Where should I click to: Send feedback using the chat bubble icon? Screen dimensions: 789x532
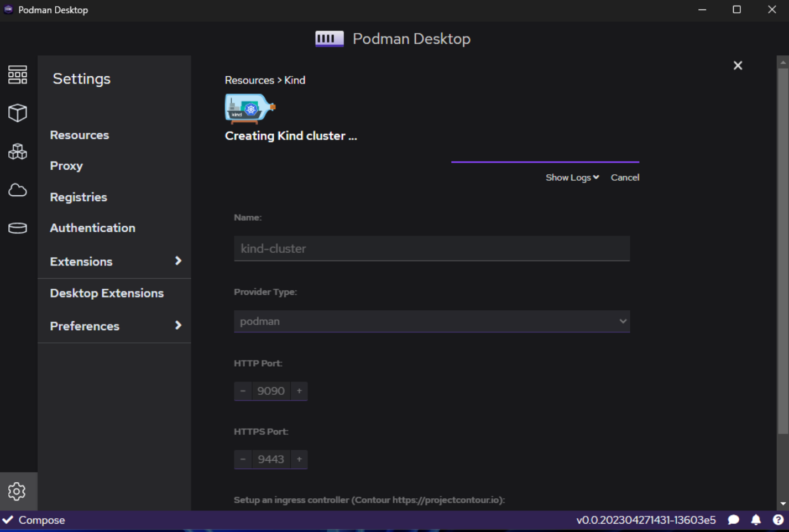(x=733, y=520)
